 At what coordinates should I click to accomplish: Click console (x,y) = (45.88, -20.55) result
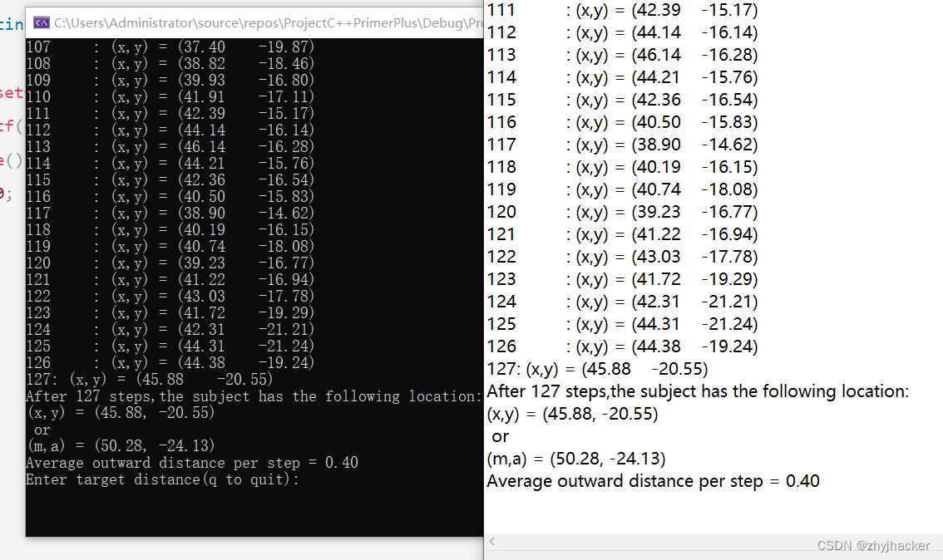click(121, 413)
